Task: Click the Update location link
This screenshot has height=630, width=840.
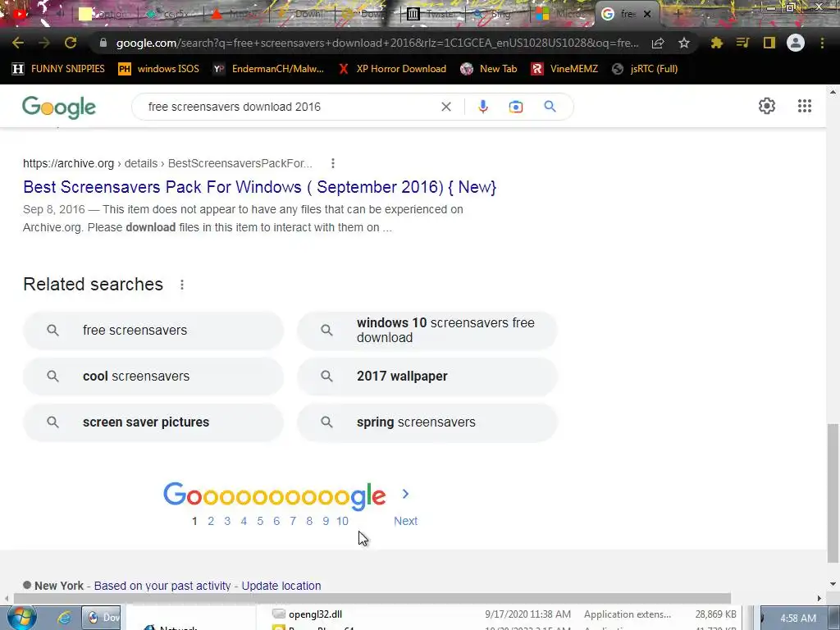Action: [281, 586]
